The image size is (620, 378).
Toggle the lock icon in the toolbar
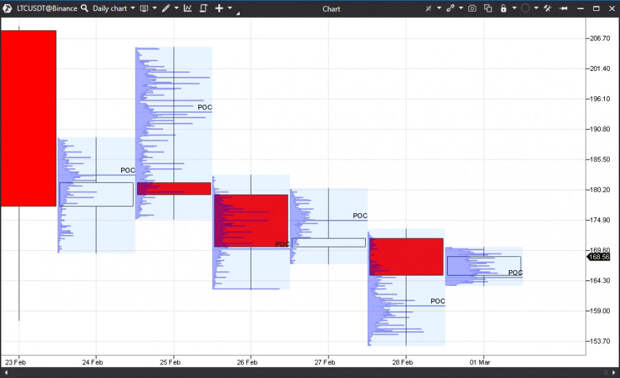[503, 8]
